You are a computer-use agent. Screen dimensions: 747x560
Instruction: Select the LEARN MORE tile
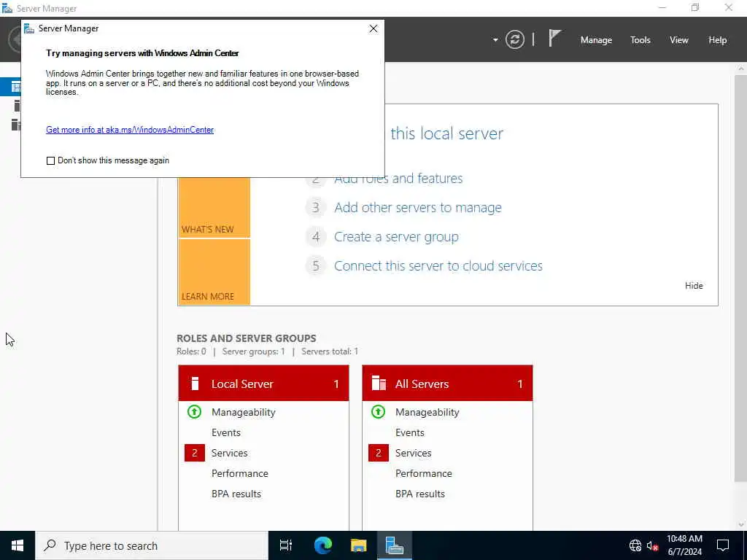(x=214, y=272)
